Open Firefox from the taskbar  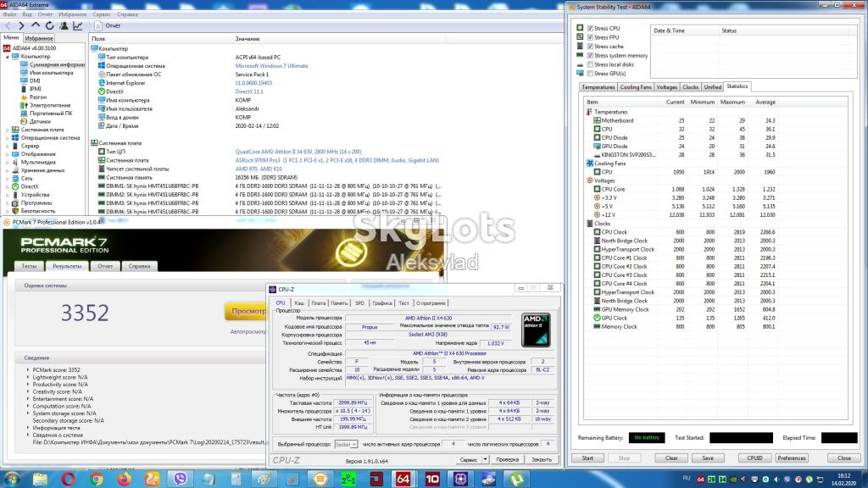[x=124, y=479]
